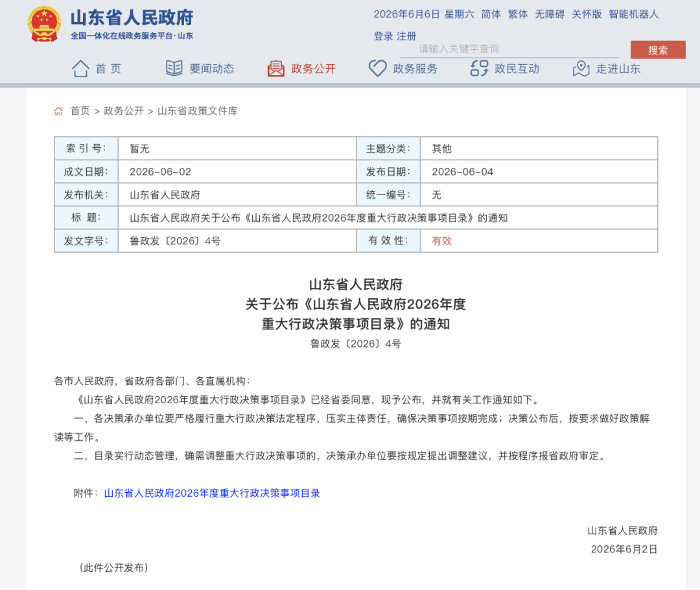The width and height of the screenshot is (700, 590).
Task: Click the table title cell text
Action: pyautogui.click(x=319, y=218)
